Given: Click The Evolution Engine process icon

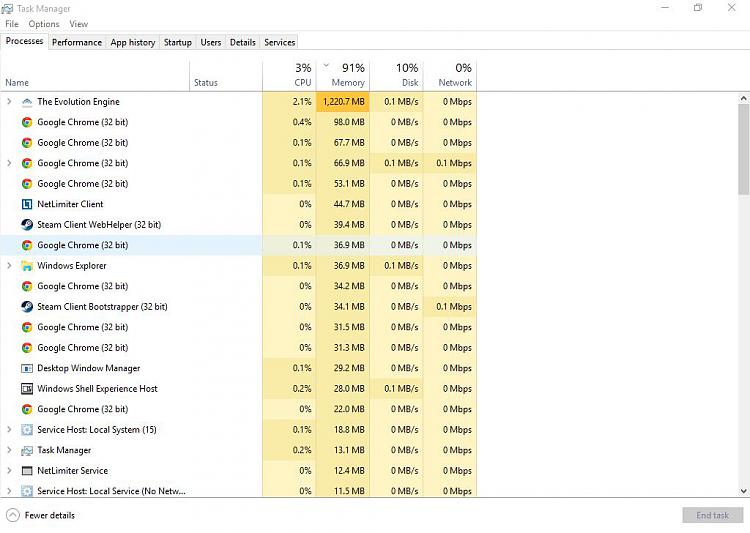Looking at the screenshot, I should (x=27, y=102).
